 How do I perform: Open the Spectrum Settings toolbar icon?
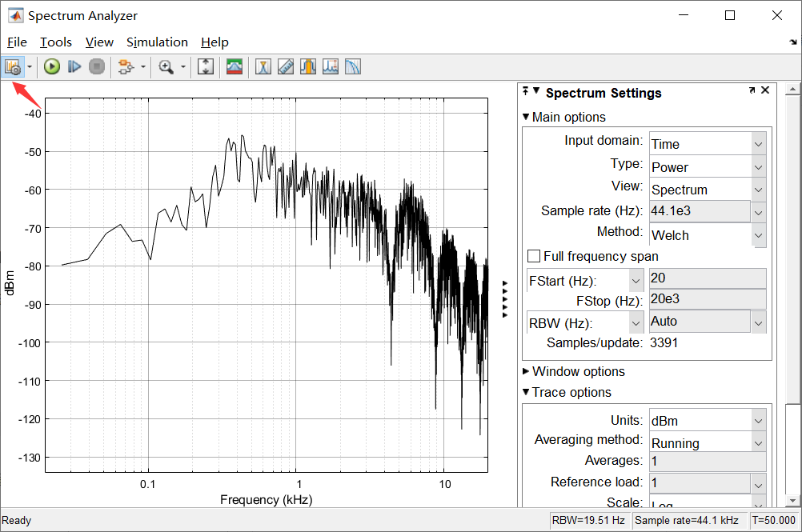[13, 67]
